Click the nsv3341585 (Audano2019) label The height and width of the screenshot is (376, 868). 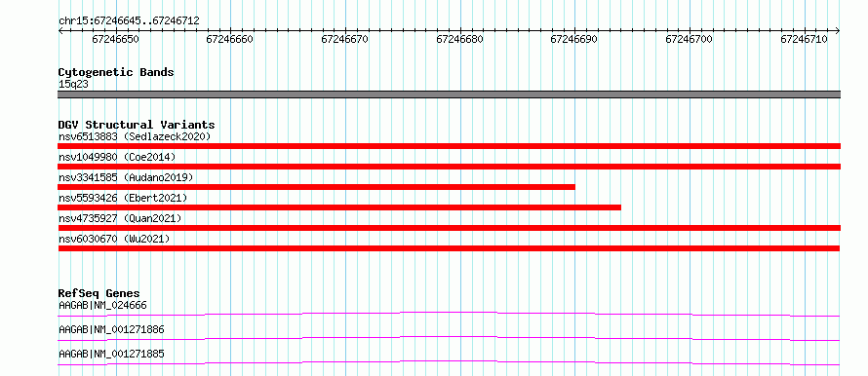(126, 177)
